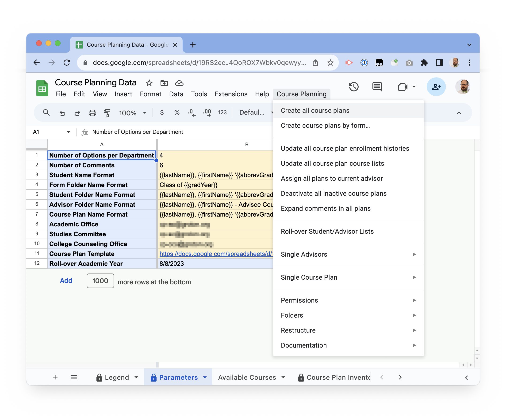Screen dimensions: 506x420
Task: Expand the Single Advisors submenu
Action: click(348, 254)
